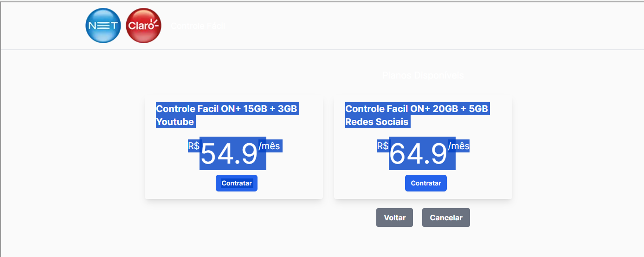Click the blue NET logo
644x257 pixels.
point(103,26)
